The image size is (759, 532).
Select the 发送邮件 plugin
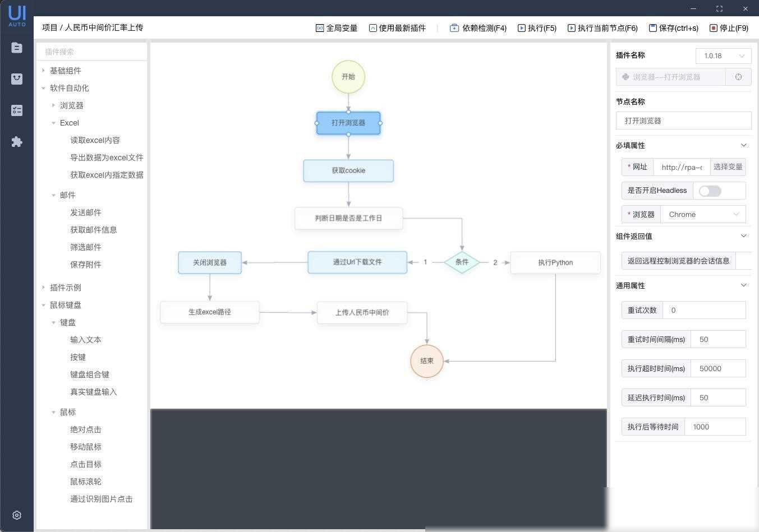[x=86, y=212]
